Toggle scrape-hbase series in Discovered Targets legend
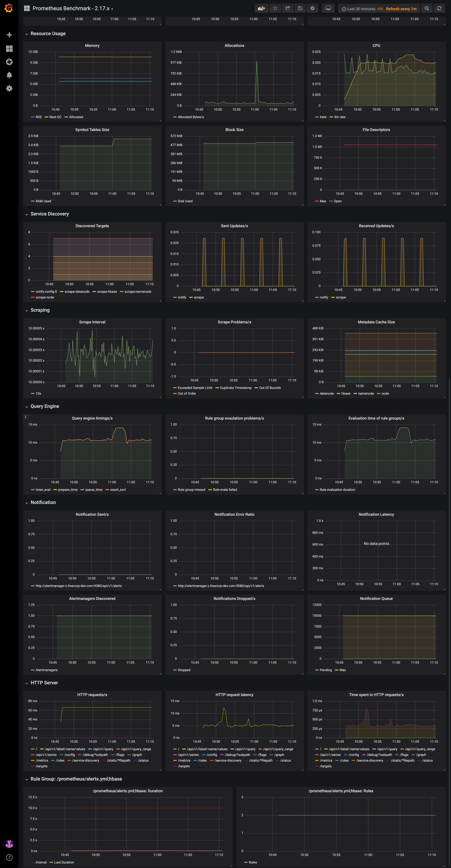This screenshot has height=868, width=451. [x=107, y=292]
